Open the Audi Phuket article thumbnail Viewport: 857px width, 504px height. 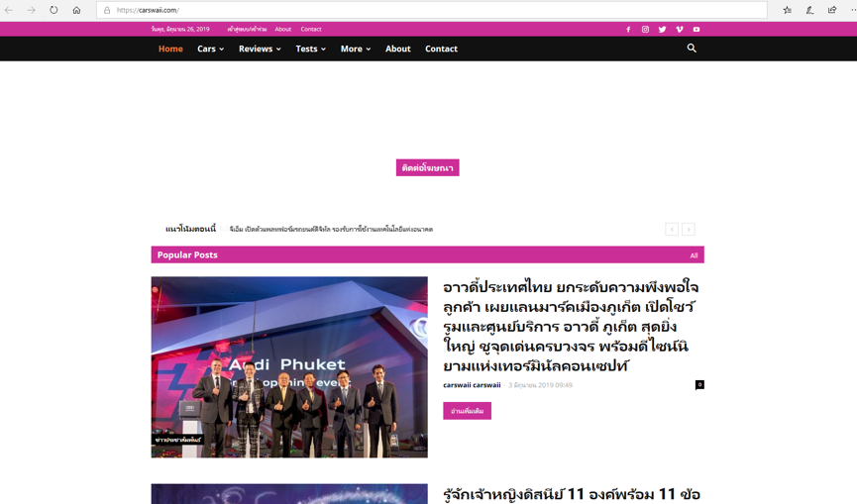(289, 366)
